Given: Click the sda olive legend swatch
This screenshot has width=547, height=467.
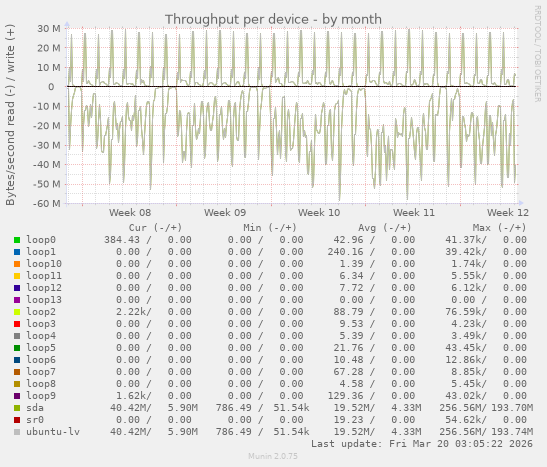Looking at the screenshot, I should (17, 408).
